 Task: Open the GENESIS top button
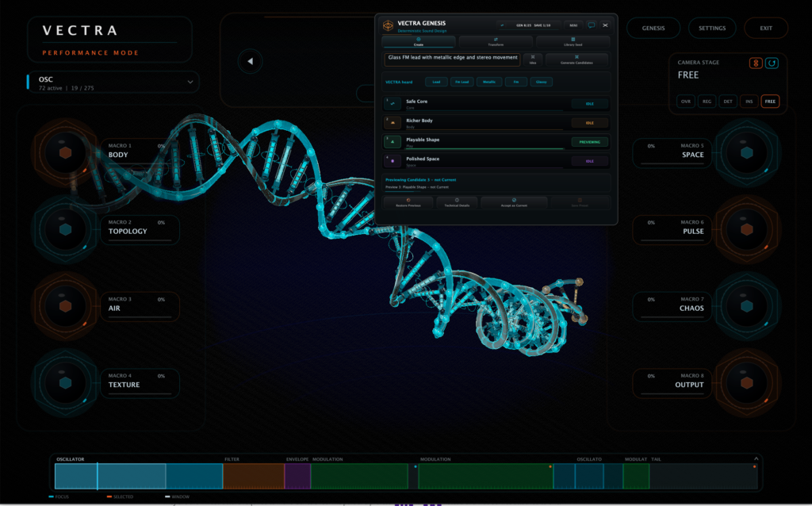coord(653,28)
